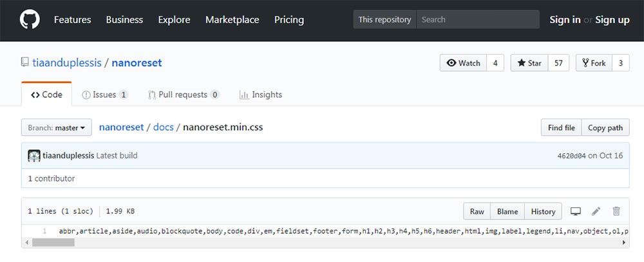The width and height of the screenshot is (644, 262).
Task: Click the desktop monitor icon to open file
Action: (575, 212)
